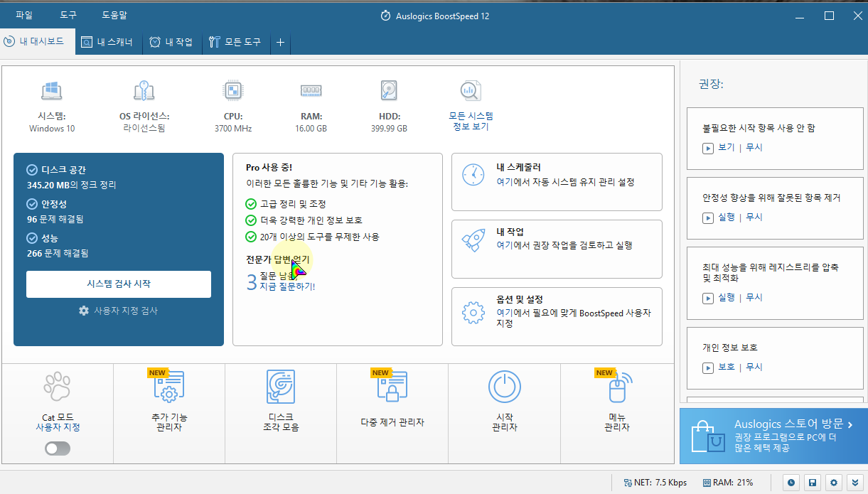Click the 345.20 MB의 정크 정리 text
The height and width of the screenshot is (494, 868).
(72, 185)
